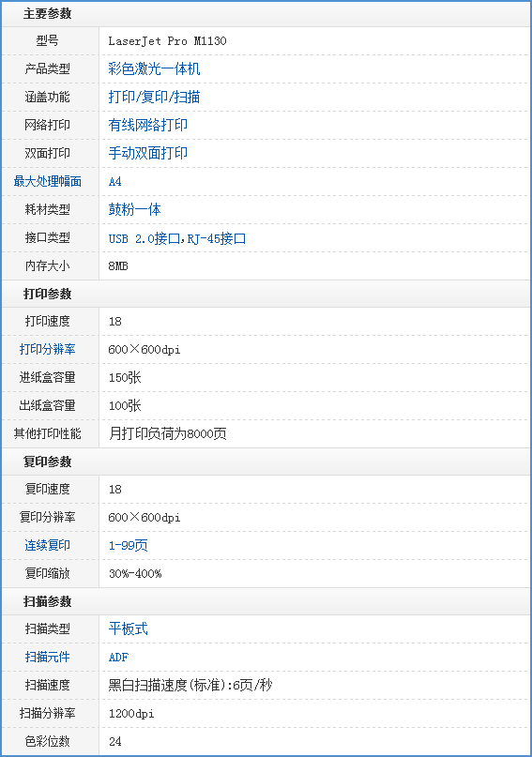Click the 进纸盒容量 row label
Image resolution: width=532 pixels, height=757 pixels.
coord(47,377)
